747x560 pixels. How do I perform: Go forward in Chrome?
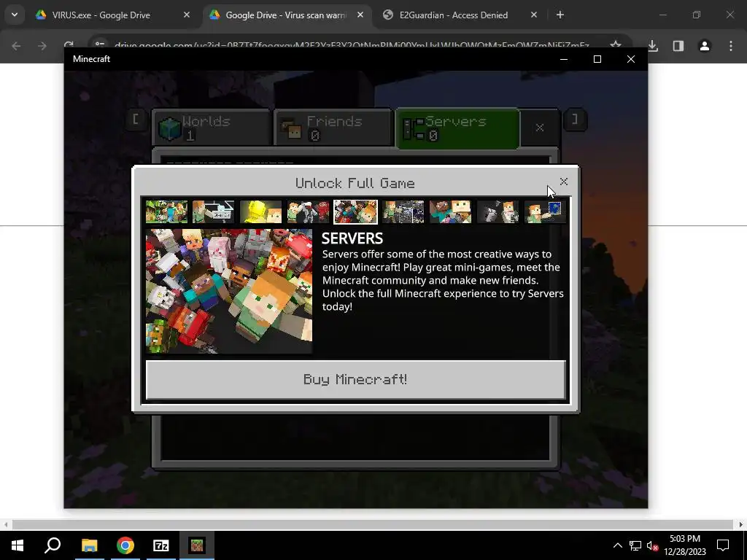pos(42,46)
